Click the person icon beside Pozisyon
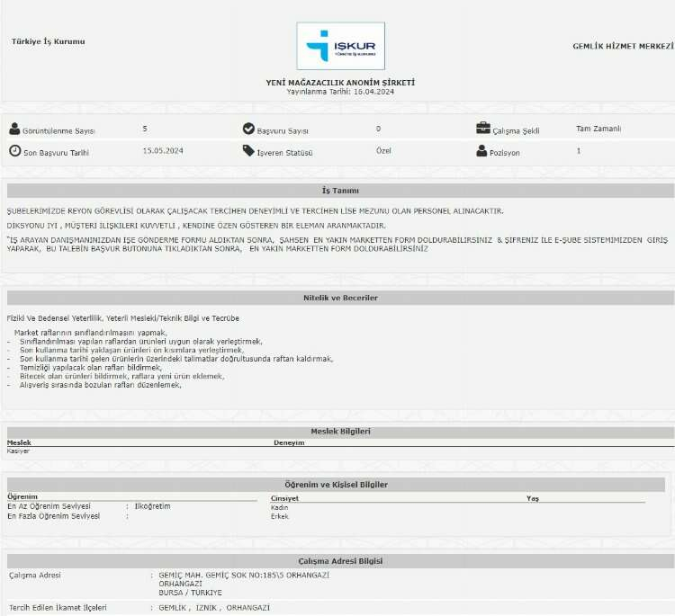Viewport: 675px width, 616px height. [482, 151]
